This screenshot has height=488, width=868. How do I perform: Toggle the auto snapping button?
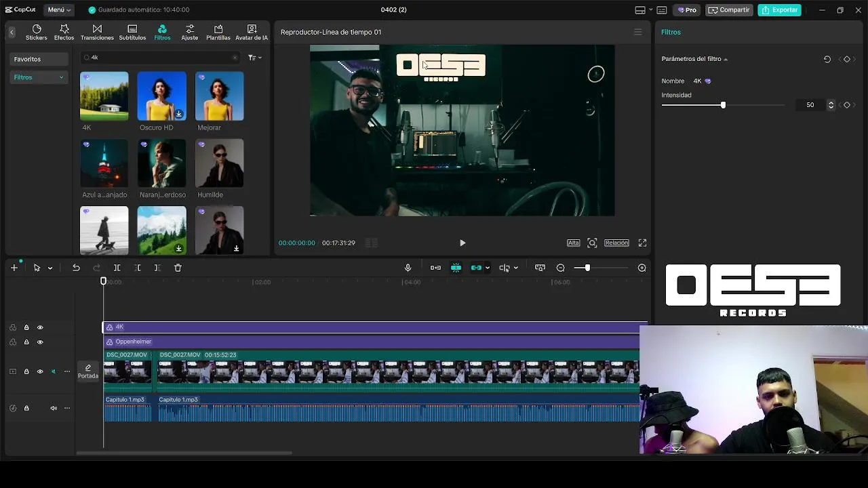pos(456,268)
